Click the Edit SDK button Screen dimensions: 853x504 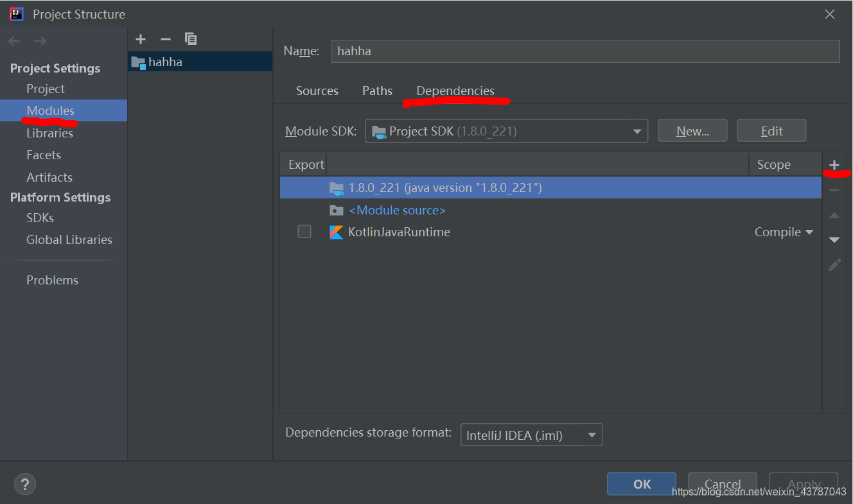(x=771, y=131)
